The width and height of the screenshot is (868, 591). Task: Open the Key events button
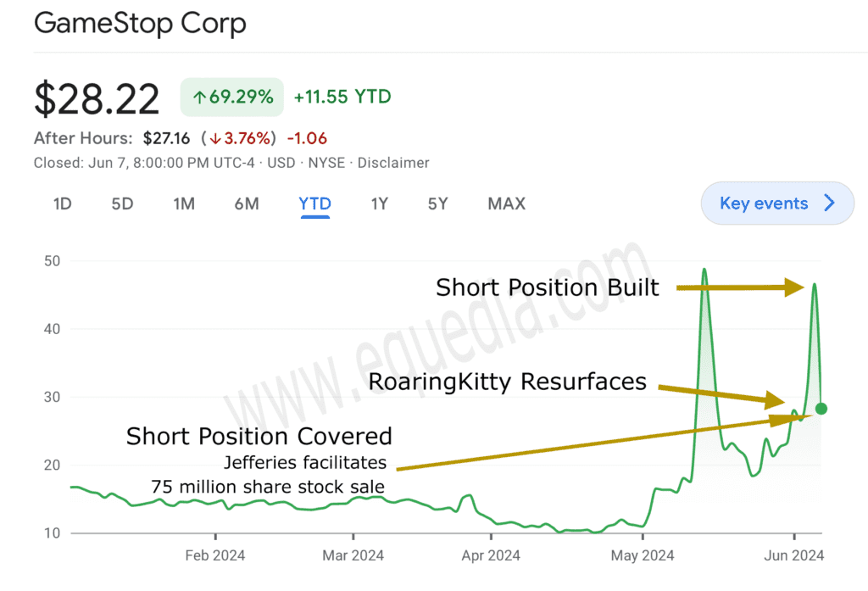(777, 204)
